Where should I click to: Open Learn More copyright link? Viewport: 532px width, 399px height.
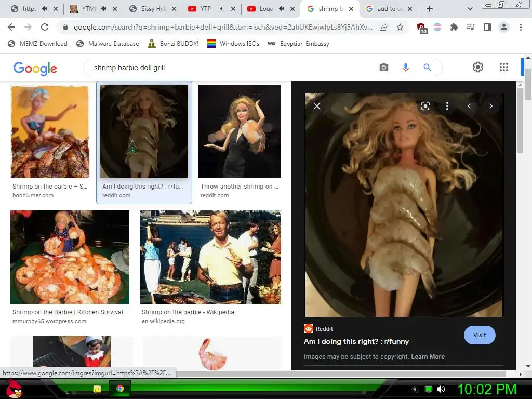pos(428,356)
